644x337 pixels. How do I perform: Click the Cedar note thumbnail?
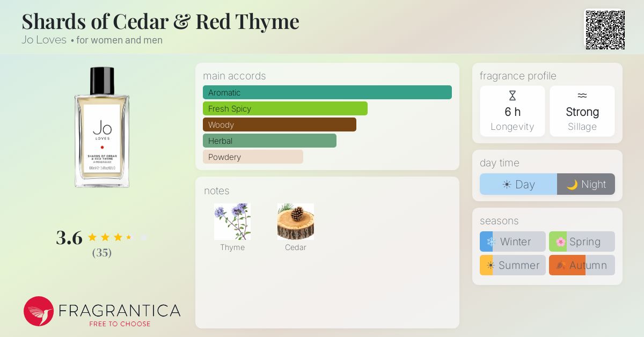(296, 222)
